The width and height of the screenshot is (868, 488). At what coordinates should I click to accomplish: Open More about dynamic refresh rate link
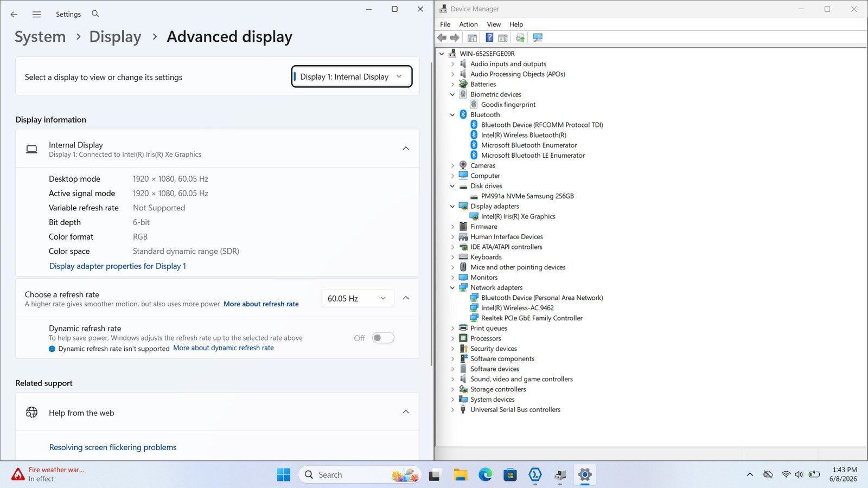(x=224, y=348)
